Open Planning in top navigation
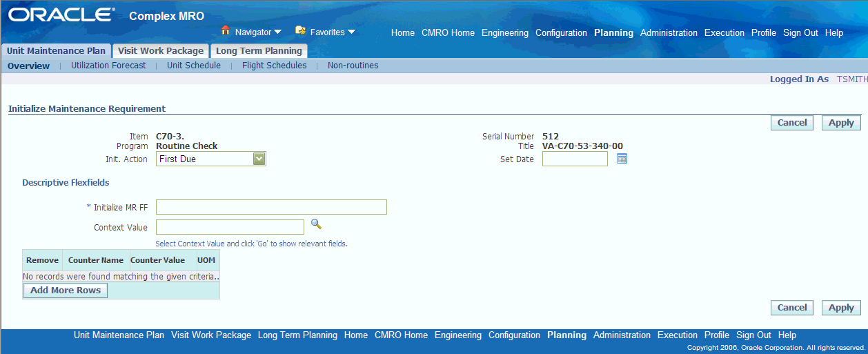 (x=613, y=32)
